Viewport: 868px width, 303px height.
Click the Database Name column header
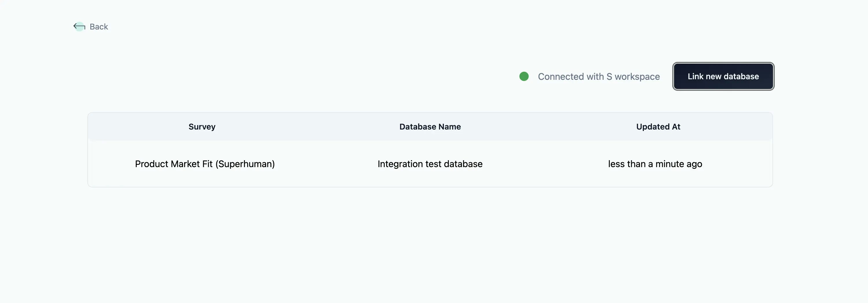point(430,127)
